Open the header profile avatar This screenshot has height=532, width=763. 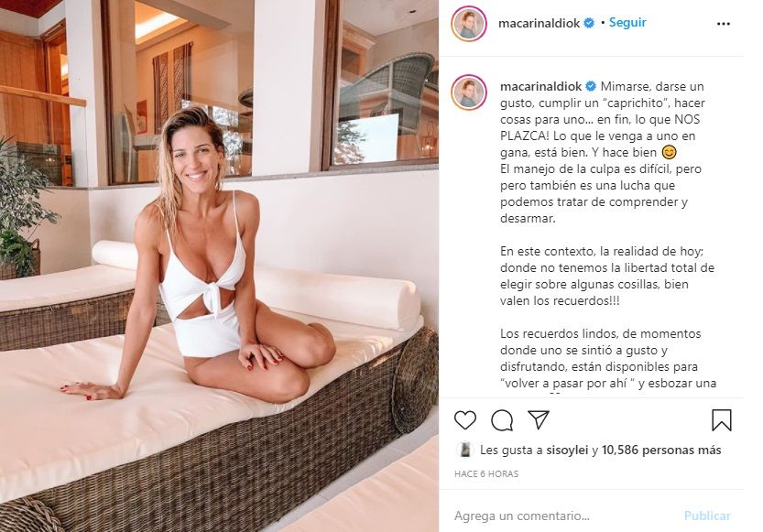(x=469, y=24)
